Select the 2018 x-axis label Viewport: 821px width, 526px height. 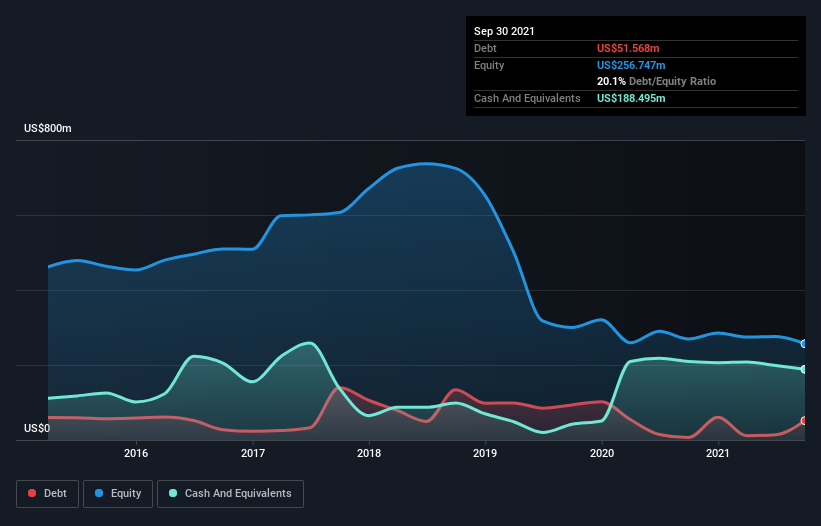click(x=369, y=453)
